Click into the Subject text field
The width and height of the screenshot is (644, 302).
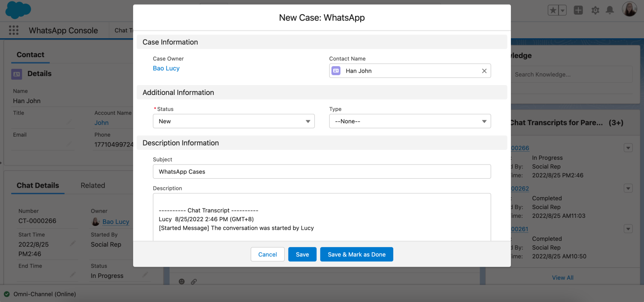tap(322, 171)
